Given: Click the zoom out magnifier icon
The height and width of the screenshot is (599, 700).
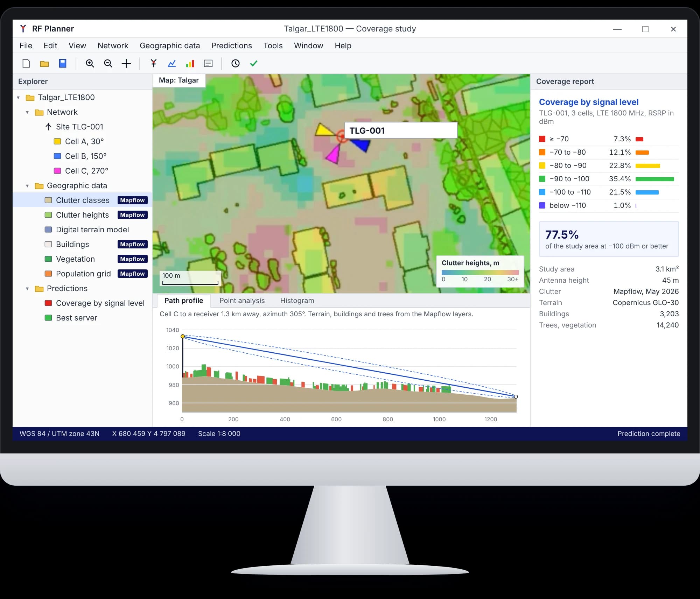Looking at the screenshot, I should coord(108,63).
